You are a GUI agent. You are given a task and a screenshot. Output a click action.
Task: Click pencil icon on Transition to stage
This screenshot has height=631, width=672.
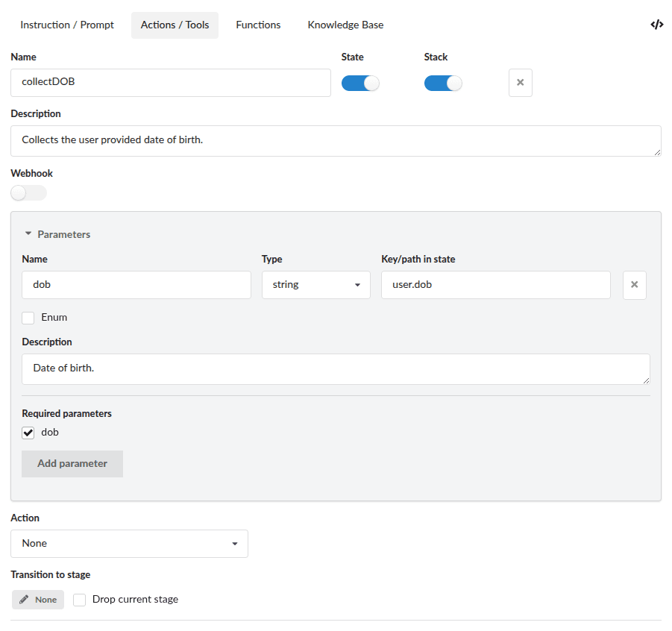[25, 600]
